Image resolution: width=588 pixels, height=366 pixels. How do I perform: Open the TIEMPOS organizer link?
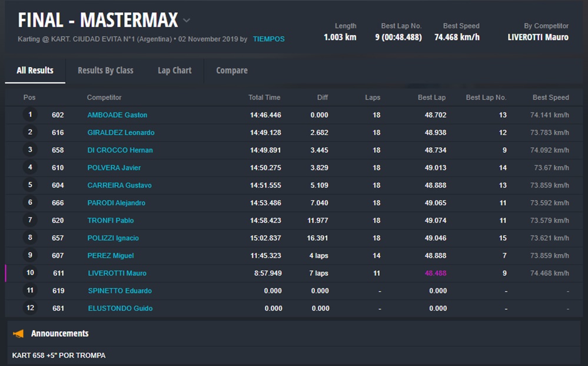click(268, 39)
